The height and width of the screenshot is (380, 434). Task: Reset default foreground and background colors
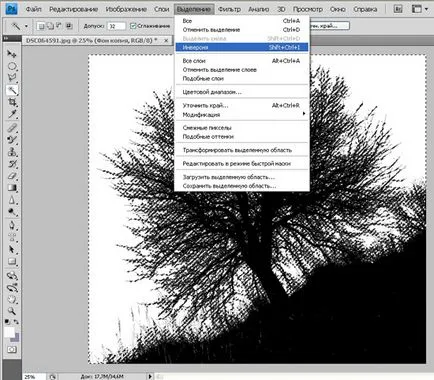(7, 322)
